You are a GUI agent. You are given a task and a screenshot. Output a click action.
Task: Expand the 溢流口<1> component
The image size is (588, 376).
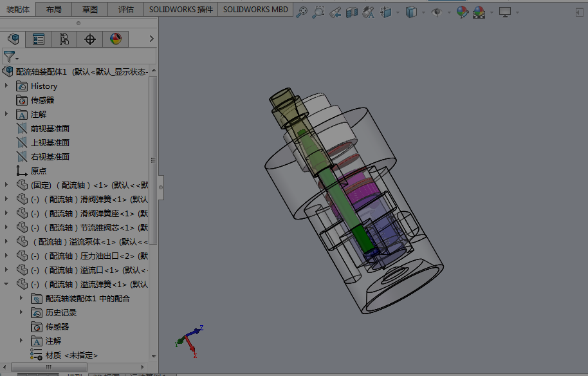[x=6, y=269]
